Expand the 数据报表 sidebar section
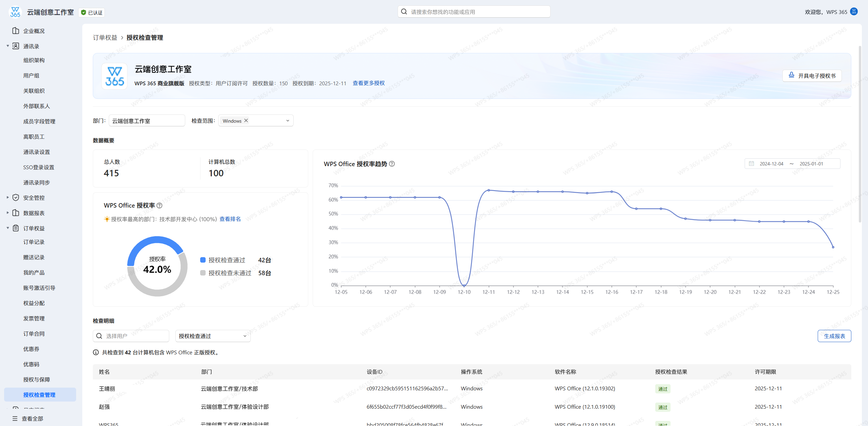The image size is (868, 426). (x=8, y=213)
